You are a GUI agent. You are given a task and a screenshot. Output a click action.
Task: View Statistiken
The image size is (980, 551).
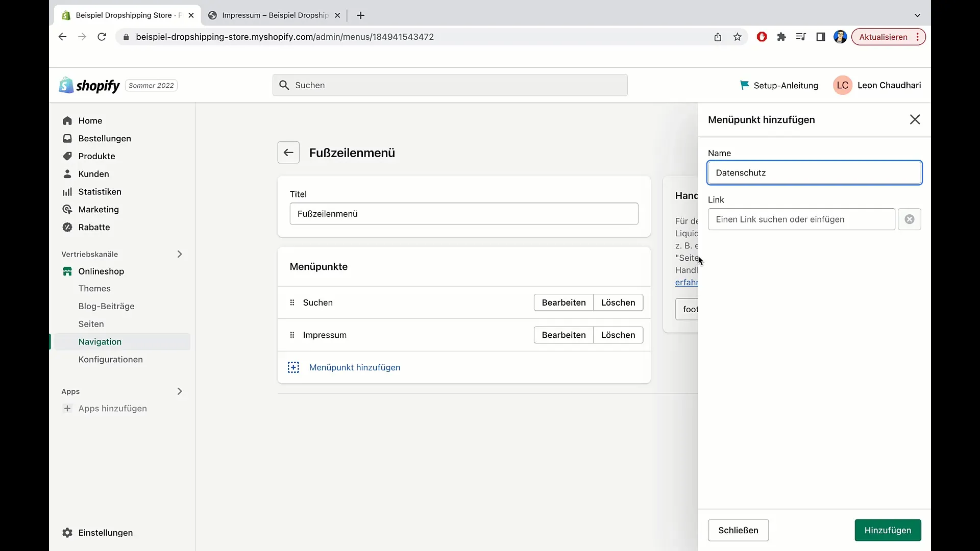100,192
